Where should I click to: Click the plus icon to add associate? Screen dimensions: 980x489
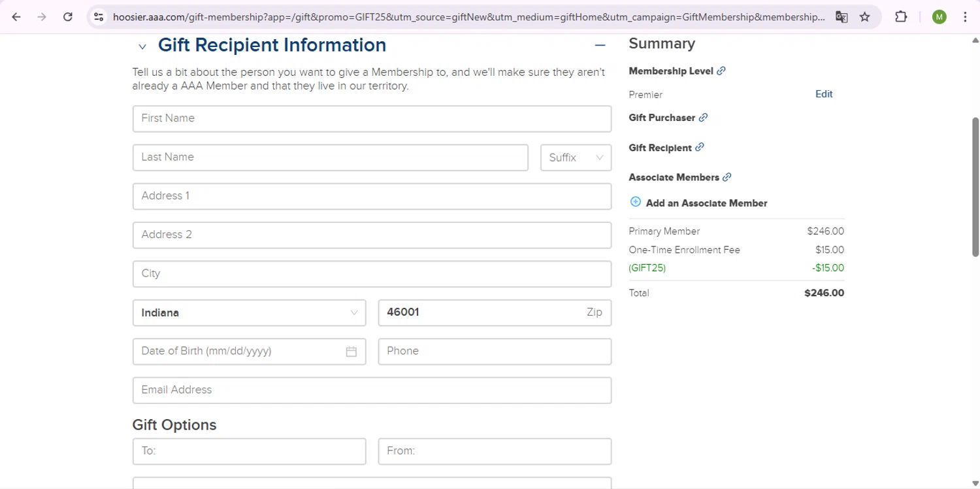pyautogui.click(x=635, y=202)
